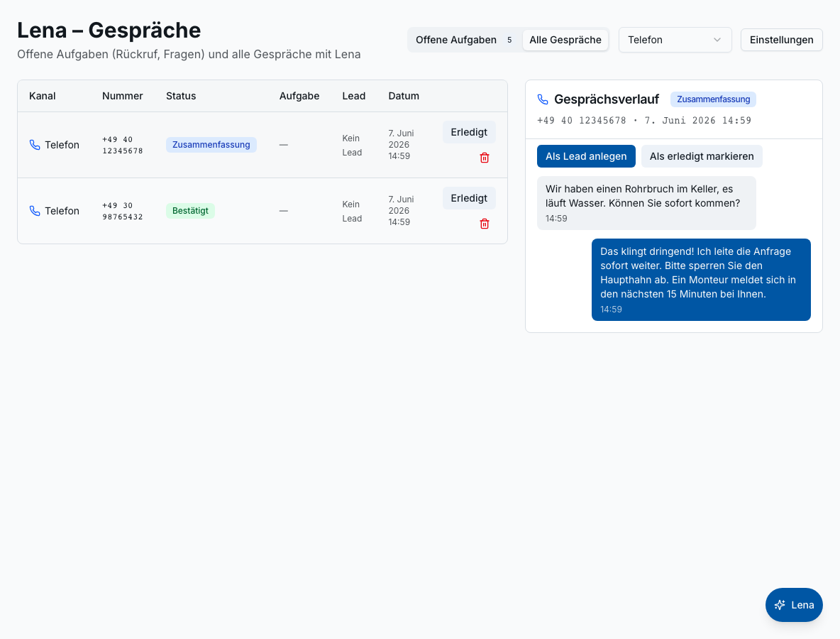This screenshot has height=639, width=840.
Task: Click the Lead column header
Action: [x=353, y=96]
